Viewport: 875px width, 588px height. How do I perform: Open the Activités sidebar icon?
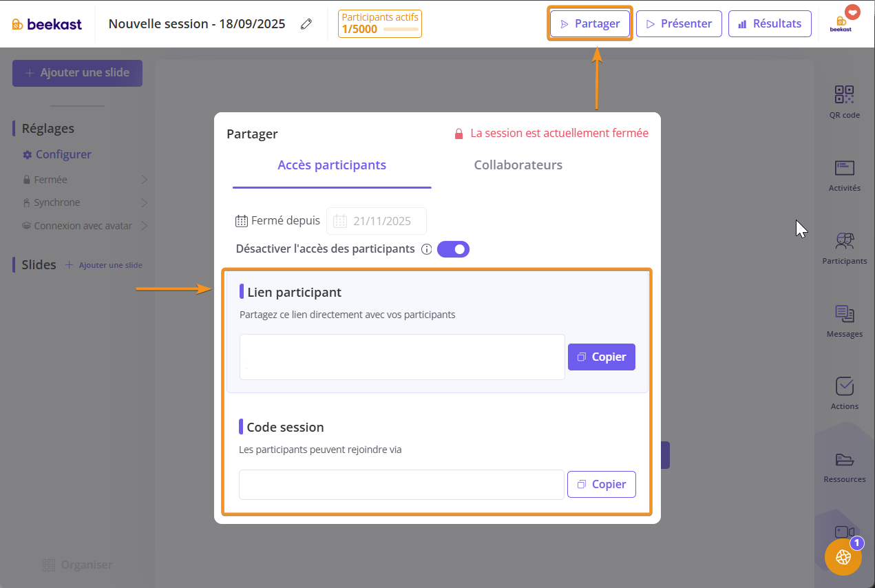(x=844, y=169)
